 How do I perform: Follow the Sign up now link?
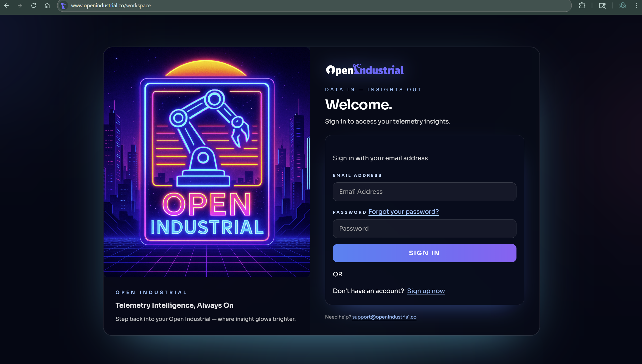pyautogui.click(x=426, y=291)
